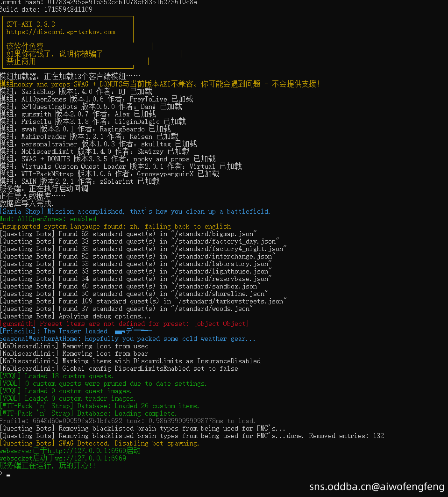Click the WTT-PackNStrap 版本1.0.6 line
The width and height of the screenshot is (448, 497).
(x=109, y=174)
